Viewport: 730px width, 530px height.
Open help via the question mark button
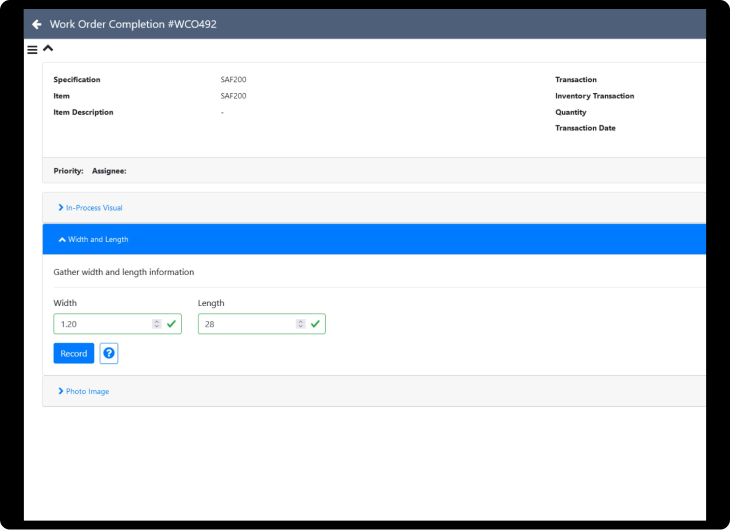109,353
